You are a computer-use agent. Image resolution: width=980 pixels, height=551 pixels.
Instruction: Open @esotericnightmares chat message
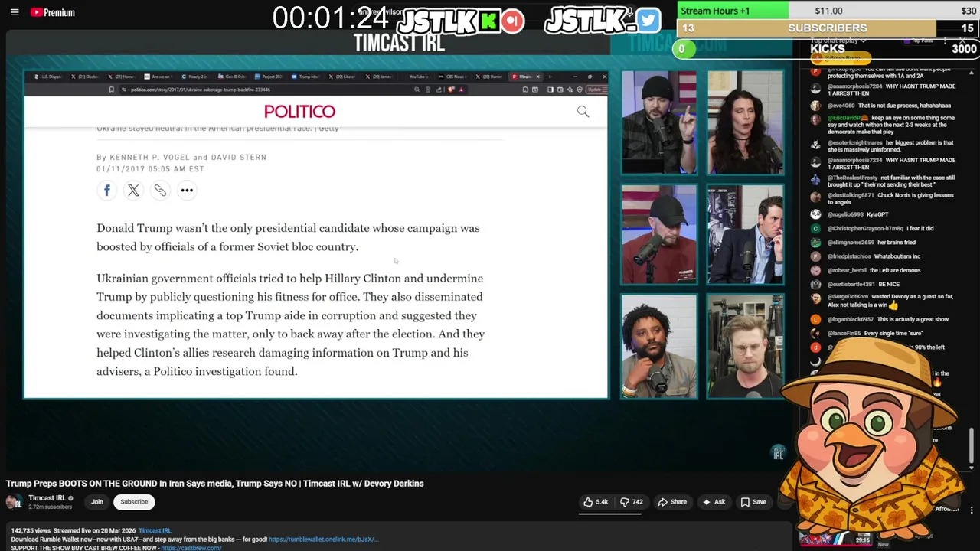pos(890,146)
